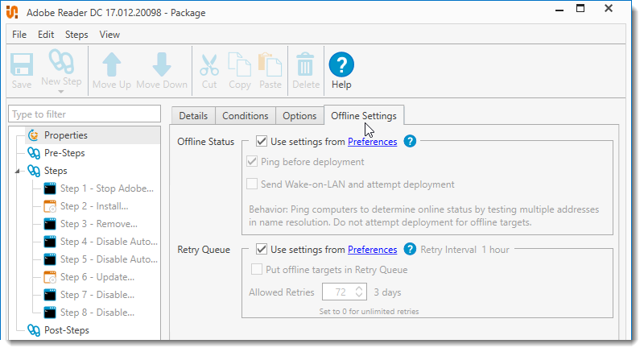Select Pre-Steps in the tree
Screen dimensions: 644x352
coord(64,153)
